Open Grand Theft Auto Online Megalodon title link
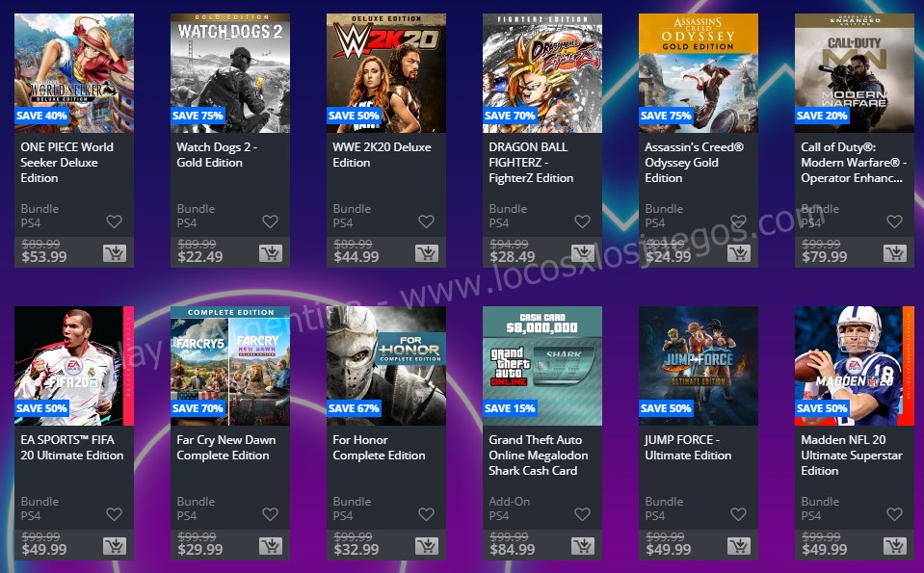Viewport: 924px width, 573px height. click(538, 456)
